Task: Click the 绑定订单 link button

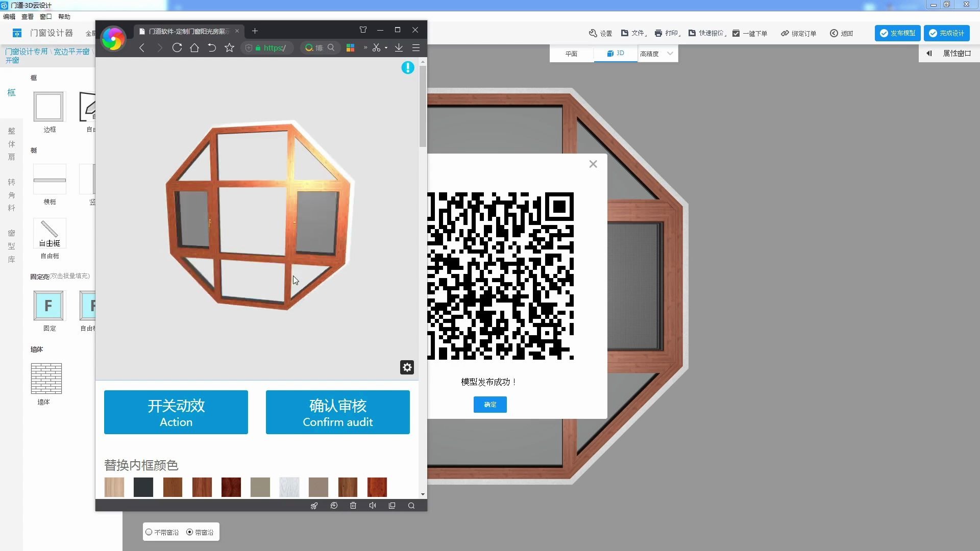Action: (798, 33)
